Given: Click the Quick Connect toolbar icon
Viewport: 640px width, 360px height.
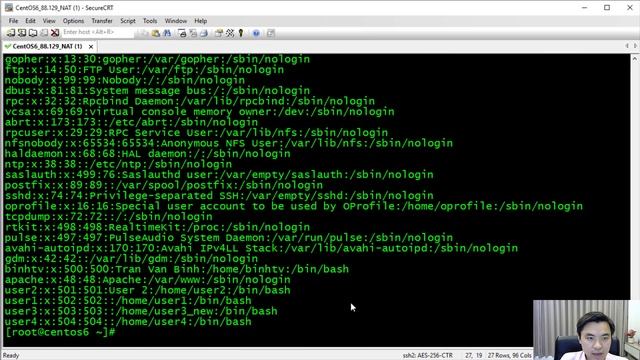Looking at the screenshot, I should click(x=22, y=33).
